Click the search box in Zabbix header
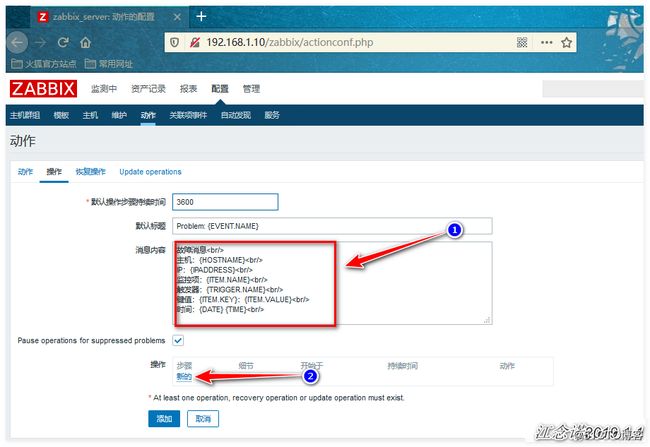Screen dimensions: 650x447 [x=593, y=89]
